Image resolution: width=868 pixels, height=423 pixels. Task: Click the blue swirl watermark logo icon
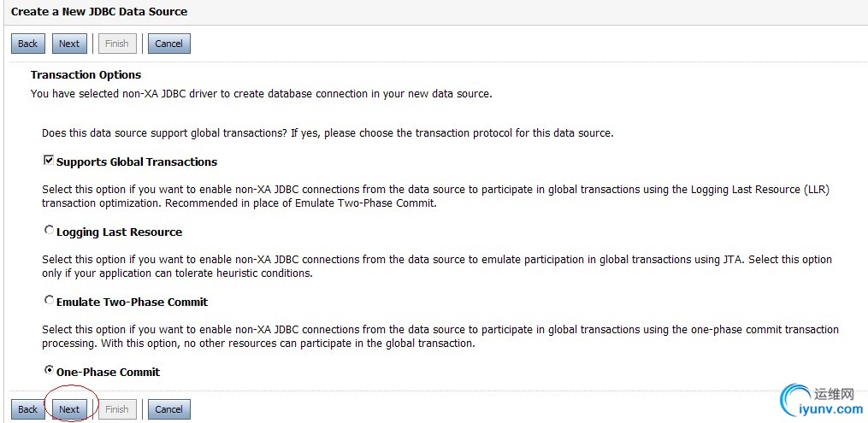794,402
